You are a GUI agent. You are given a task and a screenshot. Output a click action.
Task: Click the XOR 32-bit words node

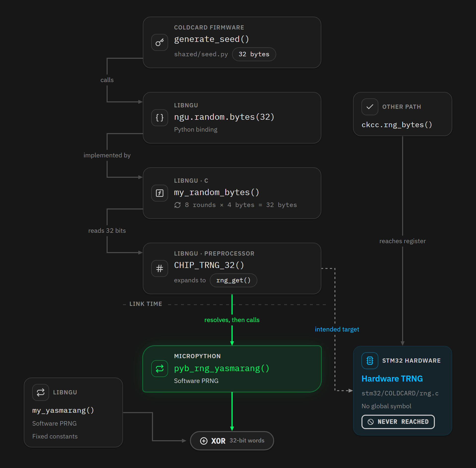[x=232, y=441]
